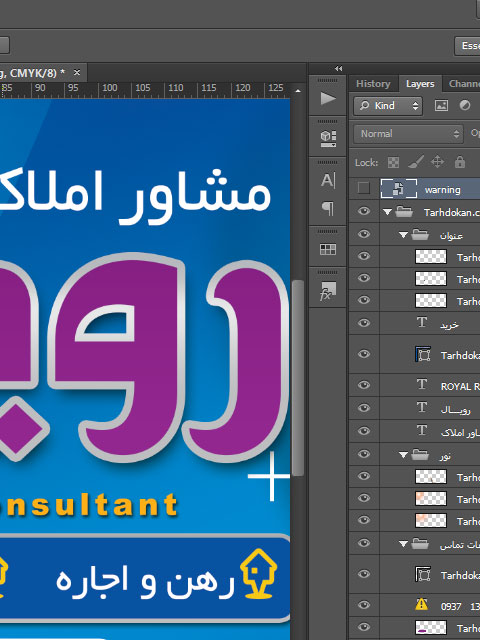The image size is (480, 640).
Task: Collapse the Tarhdokan.c group triangle
Action: click(x=387, y=212)
